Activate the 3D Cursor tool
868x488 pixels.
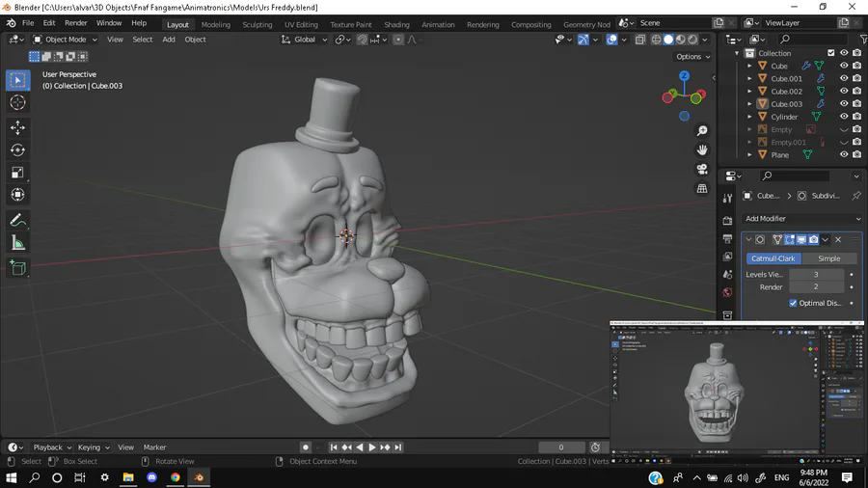(17, 102)
